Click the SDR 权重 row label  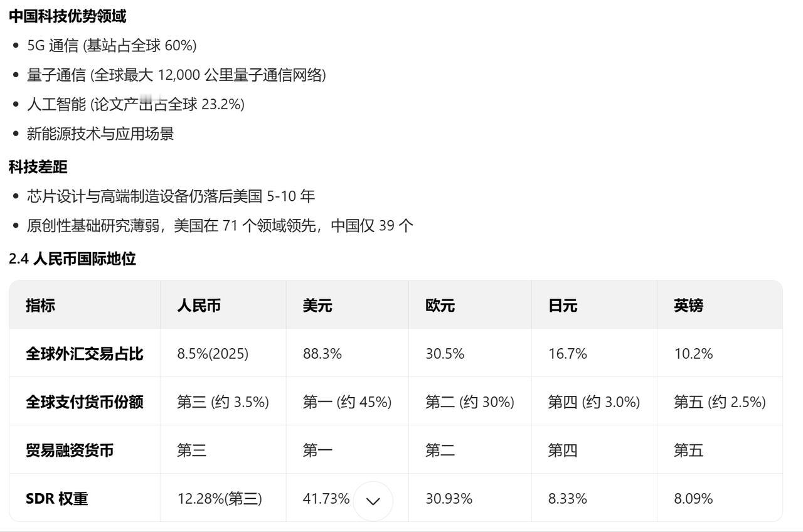(x=57, y=499)
